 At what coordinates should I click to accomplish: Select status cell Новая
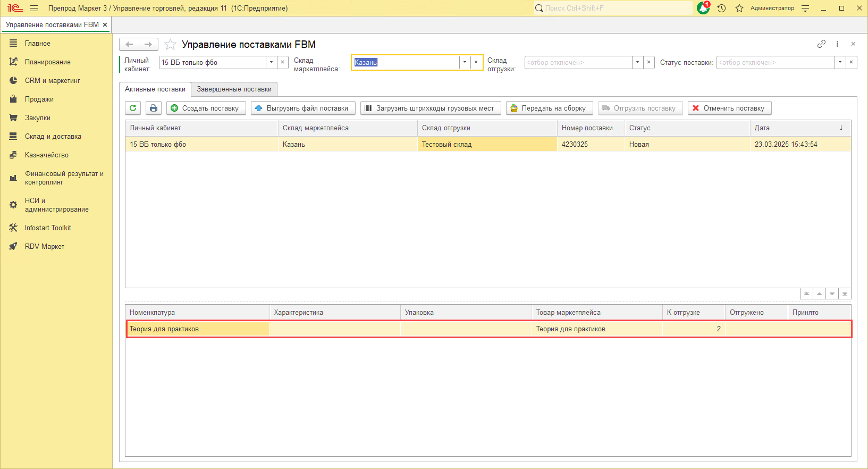pos(687,144)
